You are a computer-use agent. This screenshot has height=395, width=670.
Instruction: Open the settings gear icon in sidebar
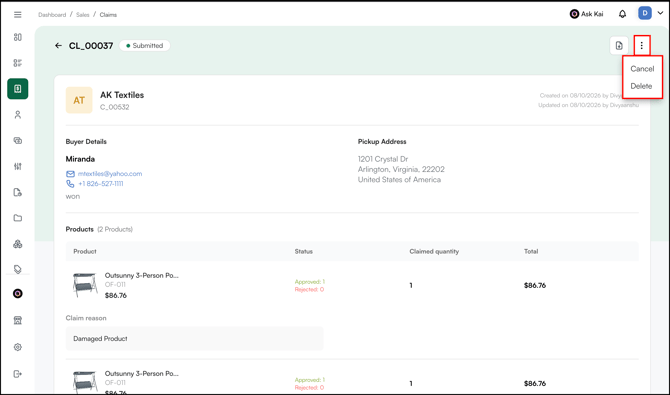click(18, 347)
